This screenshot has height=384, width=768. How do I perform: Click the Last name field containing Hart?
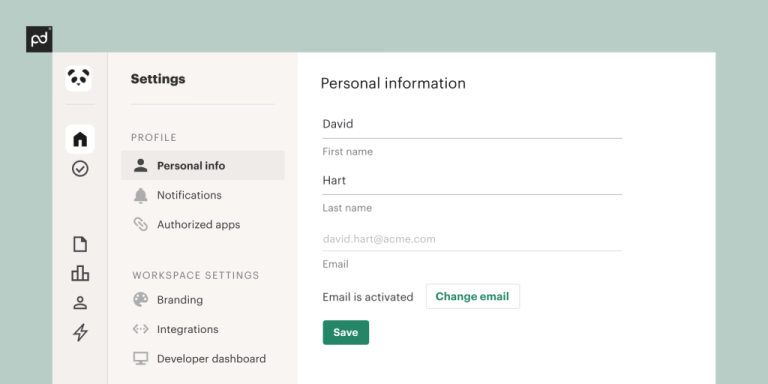click(x=472, y=181)
